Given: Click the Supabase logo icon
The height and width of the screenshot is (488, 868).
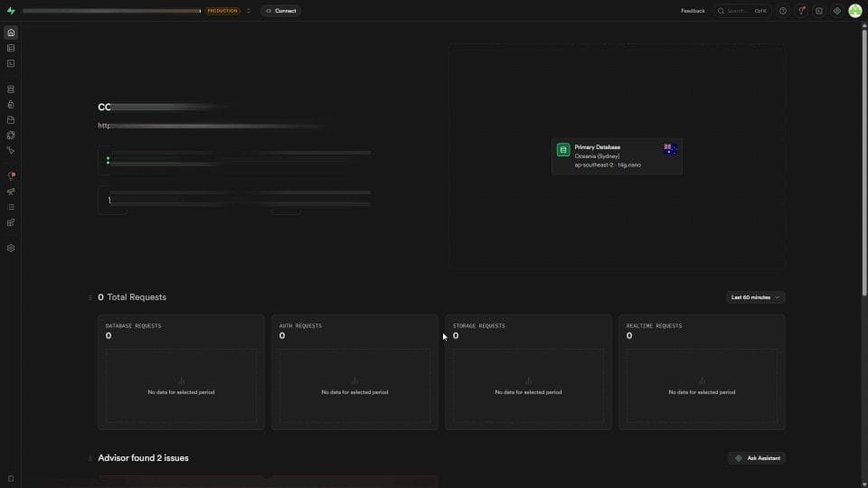Looking at the screenshot, I should 11,11.
